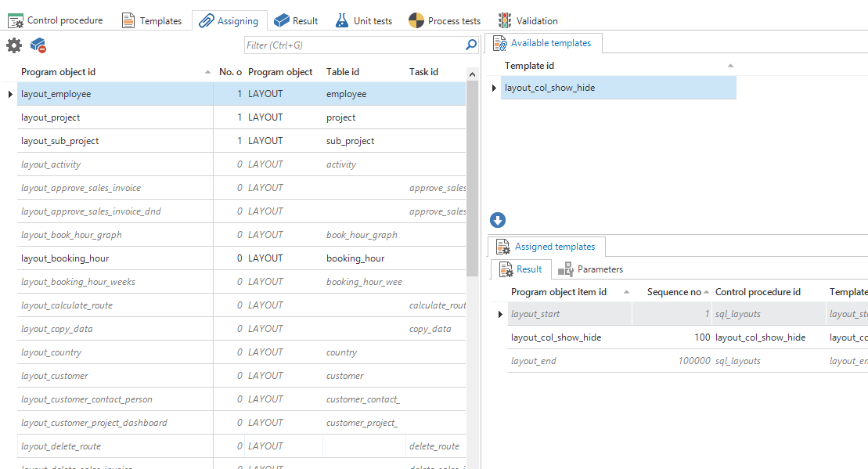The image size is (868, 469).
Task: Click the gear settings icon in toolbar
Action: point(14,45)
